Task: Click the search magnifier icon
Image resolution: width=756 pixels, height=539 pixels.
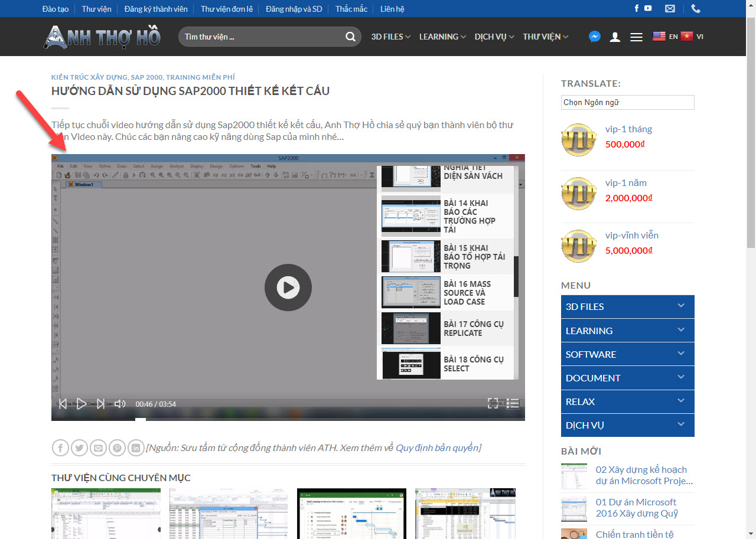Action: point(350,37)
